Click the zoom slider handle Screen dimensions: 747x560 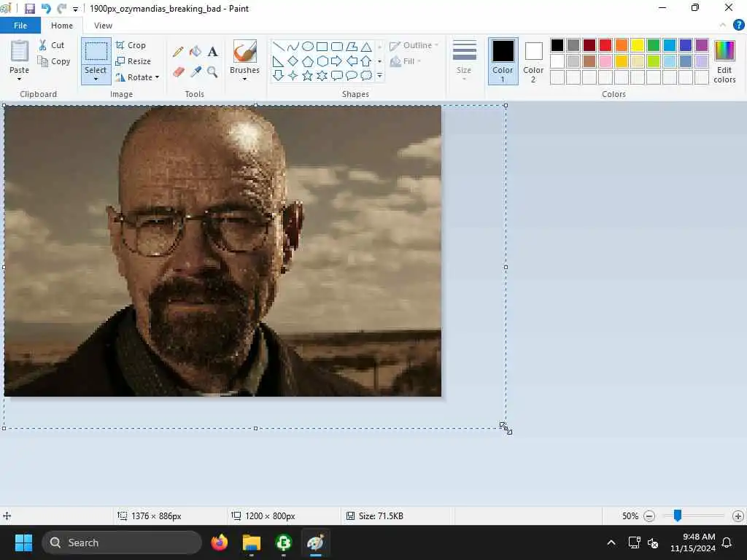(678, 516)
